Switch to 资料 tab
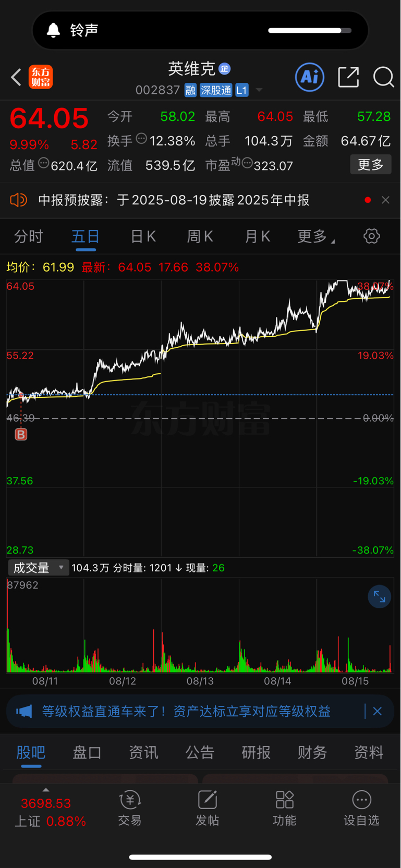Viewport: 401px width, 868px height. 369,752
